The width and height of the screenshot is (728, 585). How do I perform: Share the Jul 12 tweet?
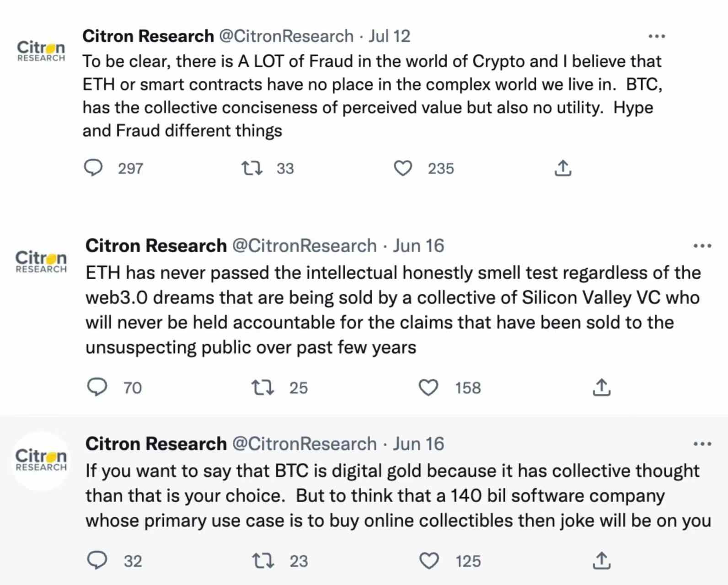563,168
